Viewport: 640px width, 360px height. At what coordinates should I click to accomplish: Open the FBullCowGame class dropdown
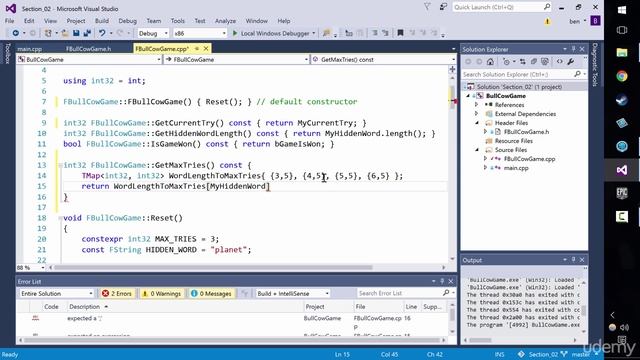236,60
